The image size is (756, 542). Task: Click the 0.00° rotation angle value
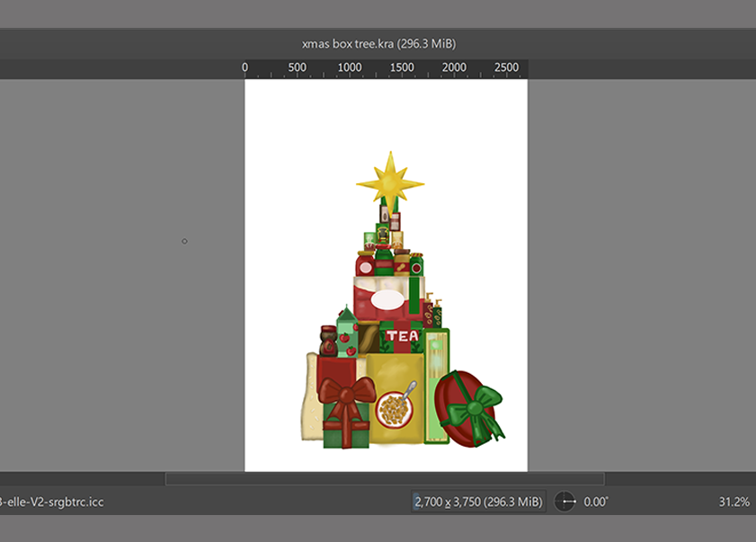[595, 502]
